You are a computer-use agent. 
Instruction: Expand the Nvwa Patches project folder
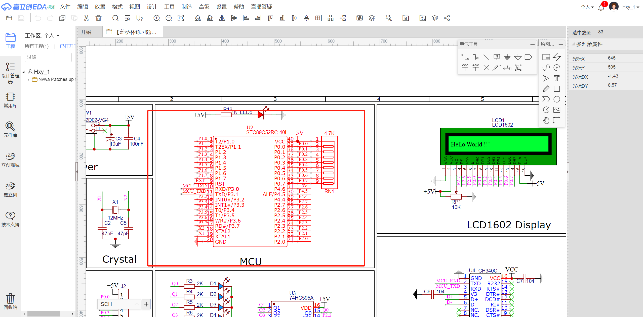click(28, 80)
